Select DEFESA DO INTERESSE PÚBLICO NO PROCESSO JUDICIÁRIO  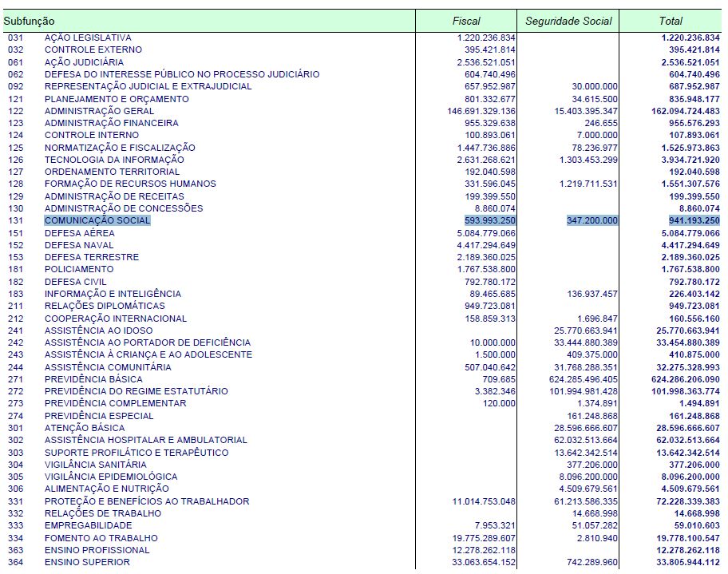coord(182,74)
